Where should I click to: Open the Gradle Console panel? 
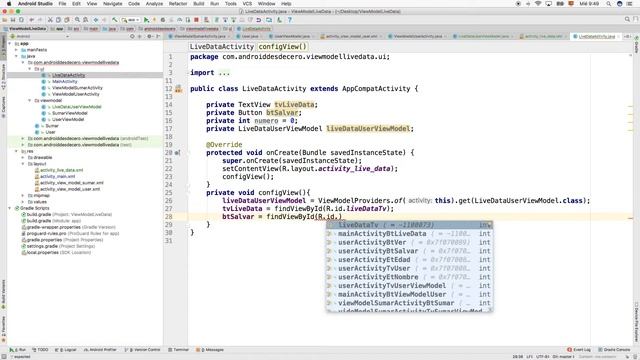click(614, 350)
